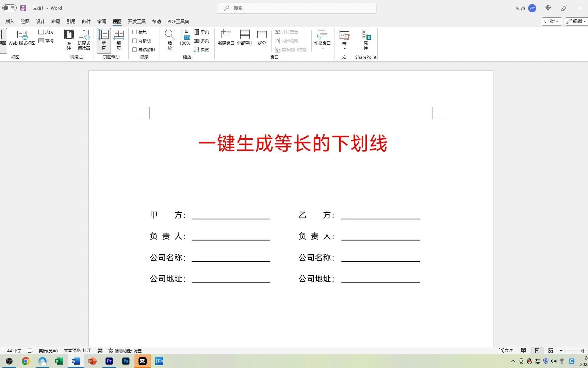
Task: Click the search box in title bar
Action: [297, 8]
